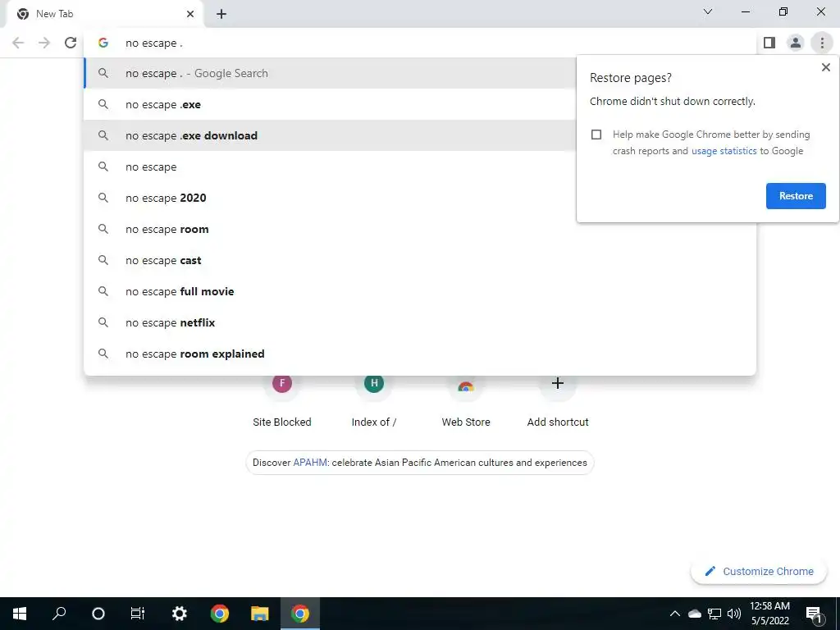Open Settings gear on taskbar
This screenshot has width=840, height=630.
pos(179,614)
